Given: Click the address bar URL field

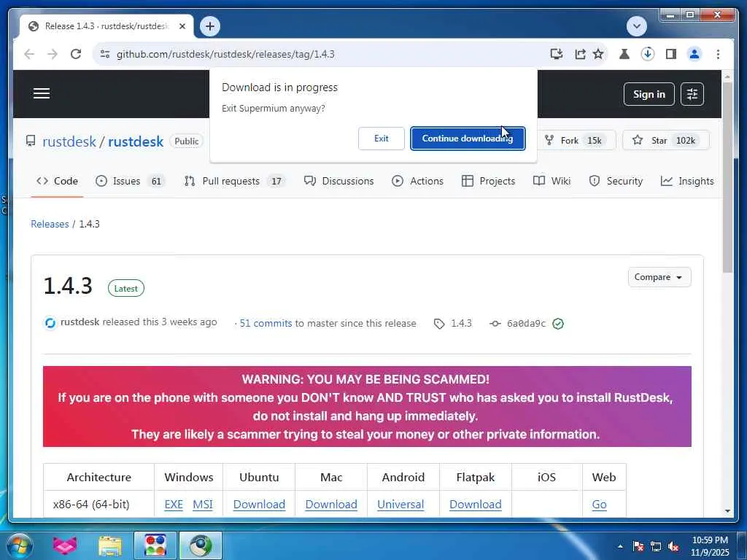Looking at the screenshot, I should 225,54.
